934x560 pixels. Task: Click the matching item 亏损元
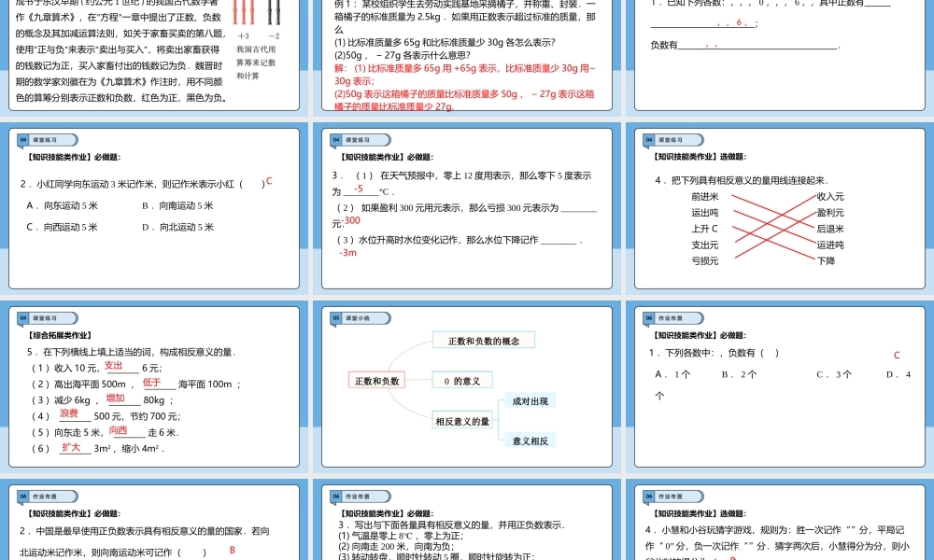tap(705, 260)
